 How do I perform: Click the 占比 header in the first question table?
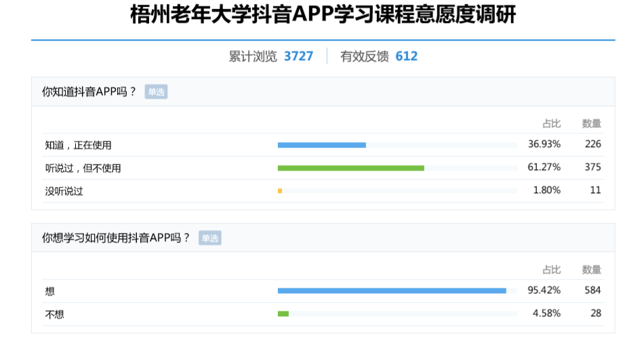552,123
